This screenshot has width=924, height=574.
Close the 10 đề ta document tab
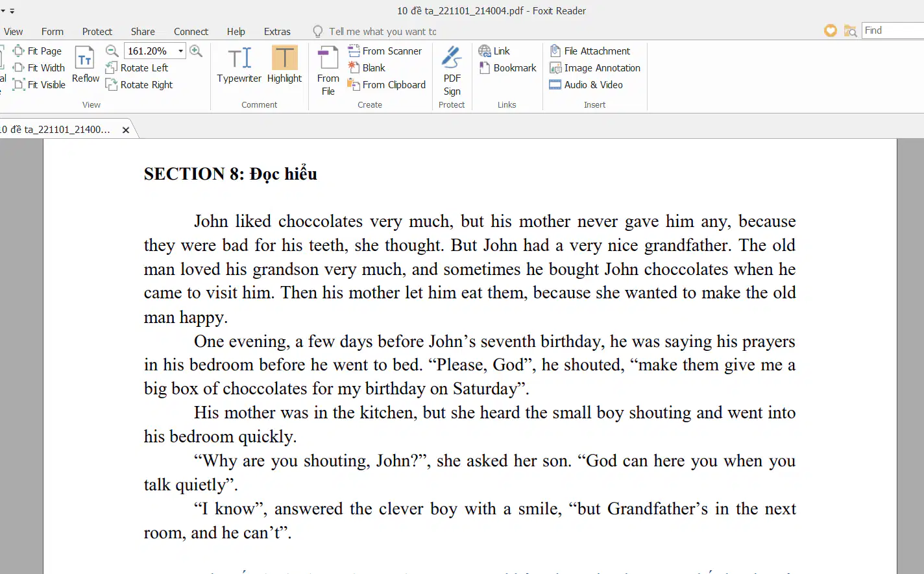[126, 130]
